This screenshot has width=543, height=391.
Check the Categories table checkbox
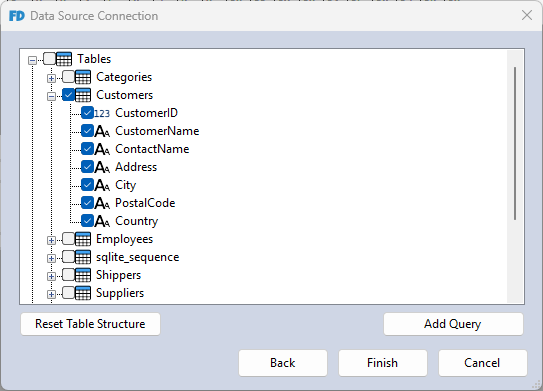click(x=68, y=77)
